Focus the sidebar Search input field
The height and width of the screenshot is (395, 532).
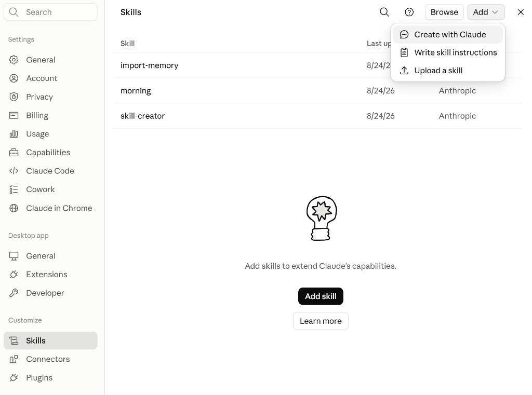pos(50,12)
